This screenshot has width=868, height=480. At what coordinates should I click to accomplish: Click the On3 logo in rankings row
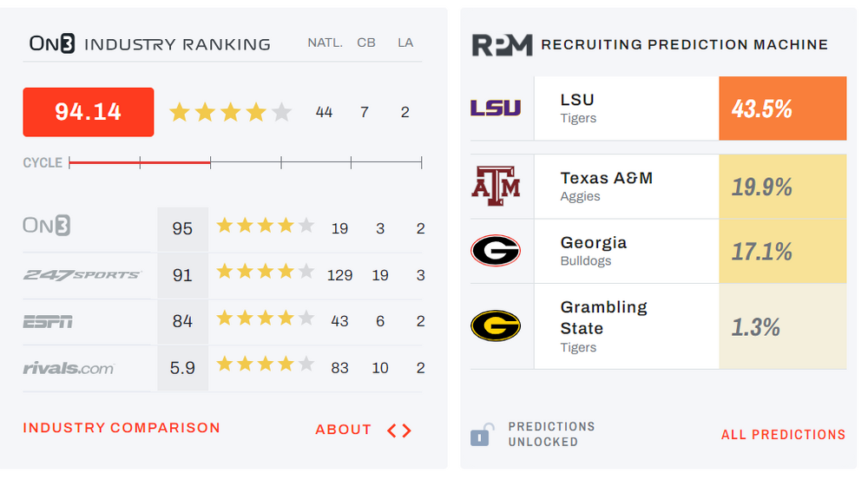[x=46, y=227]
